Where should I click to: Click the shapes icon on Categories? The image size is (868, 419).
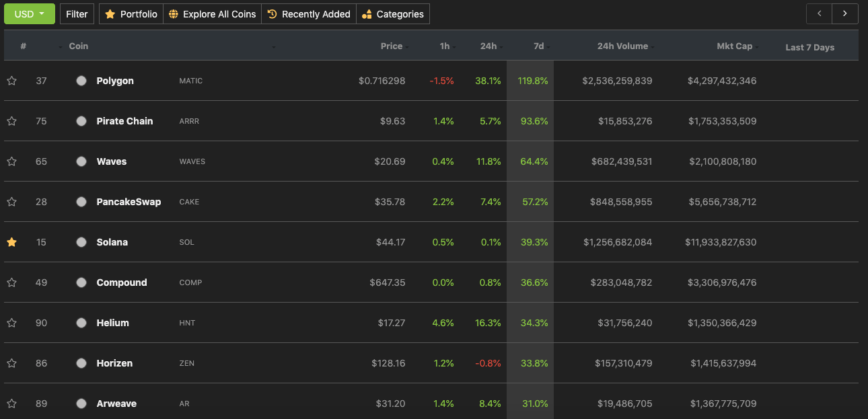coord(367,14)
